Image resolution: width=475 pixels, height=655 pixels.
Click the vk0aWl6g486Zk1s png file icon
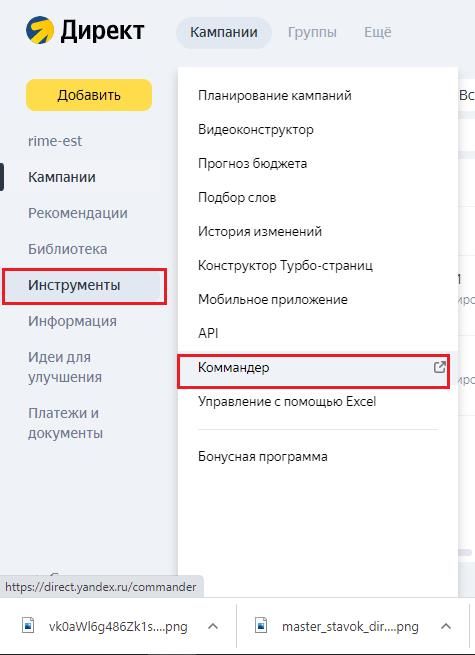pyautogui.click(x=28, y=626)
